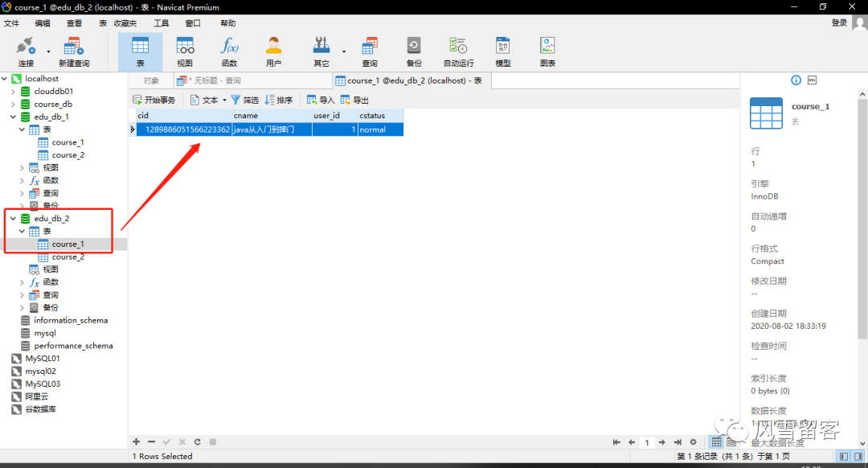
Task: Select the 模型 (Model) toolbar icon
Action: (x=502, y=52)
